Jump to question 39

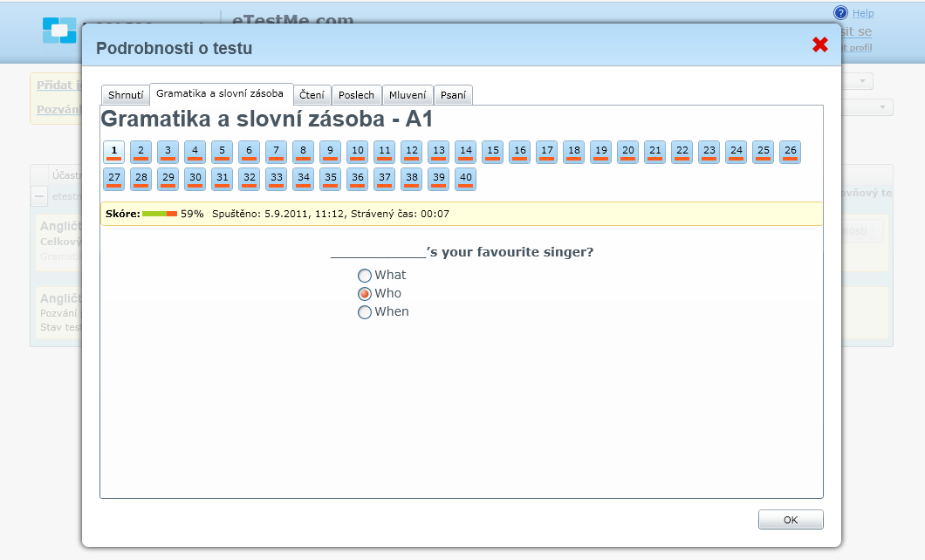point(438,179)
